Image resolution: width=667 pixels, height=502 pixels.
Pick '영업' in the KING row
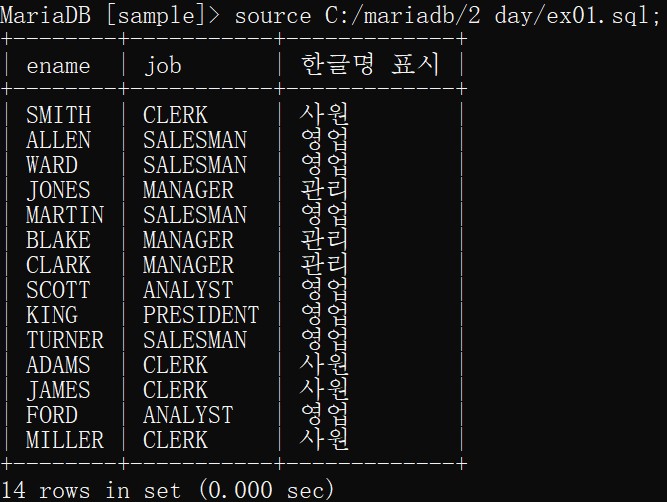click(324, 314)
